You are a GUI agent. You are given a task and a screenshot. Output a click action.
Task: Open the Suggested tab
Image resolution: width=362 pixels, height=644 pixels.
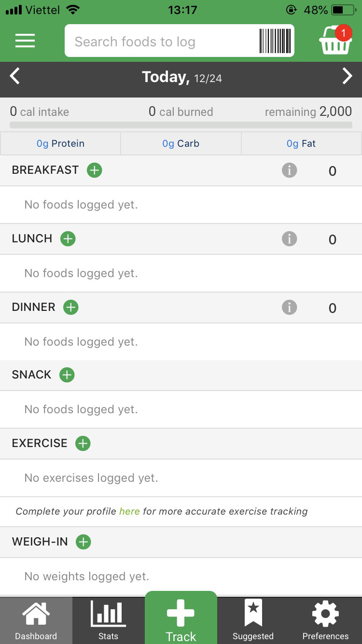(x=253, y=620)
